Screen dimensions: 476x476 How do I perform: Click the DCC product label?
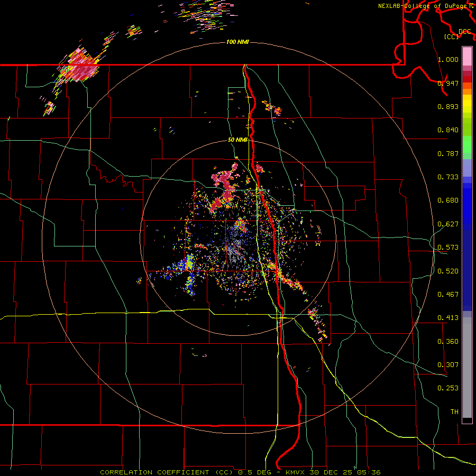(x=465, y=32)
